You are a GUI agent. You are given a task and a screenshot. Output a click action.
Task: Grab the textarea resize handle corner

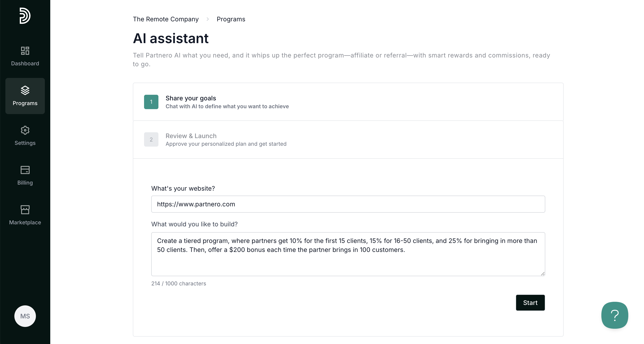(x=543, y=274)
